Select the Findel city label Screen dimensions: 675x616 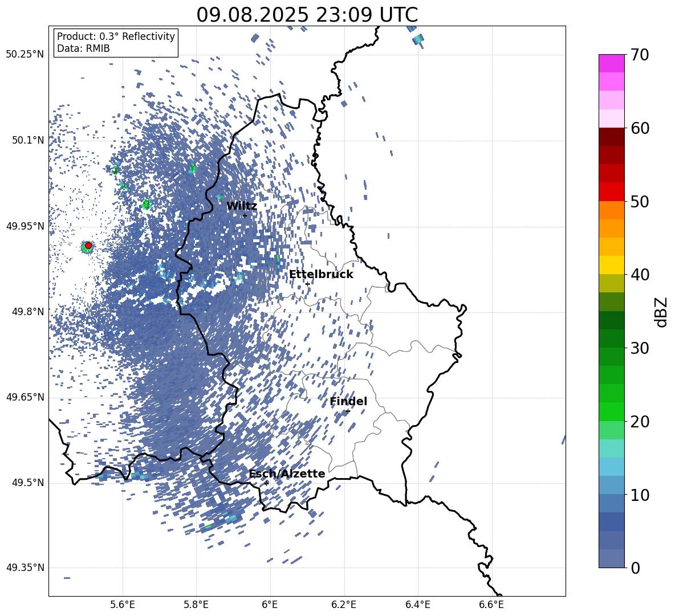tap(348, 401)
